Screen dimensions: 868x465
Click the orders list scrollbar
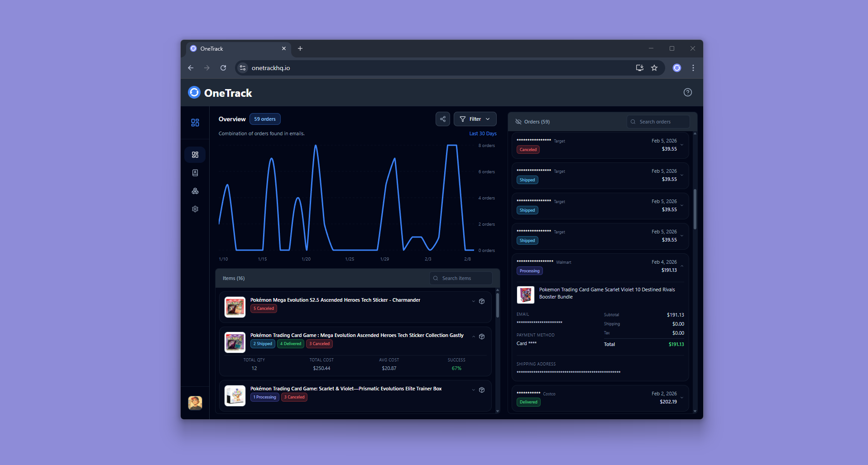click(695, 209)
